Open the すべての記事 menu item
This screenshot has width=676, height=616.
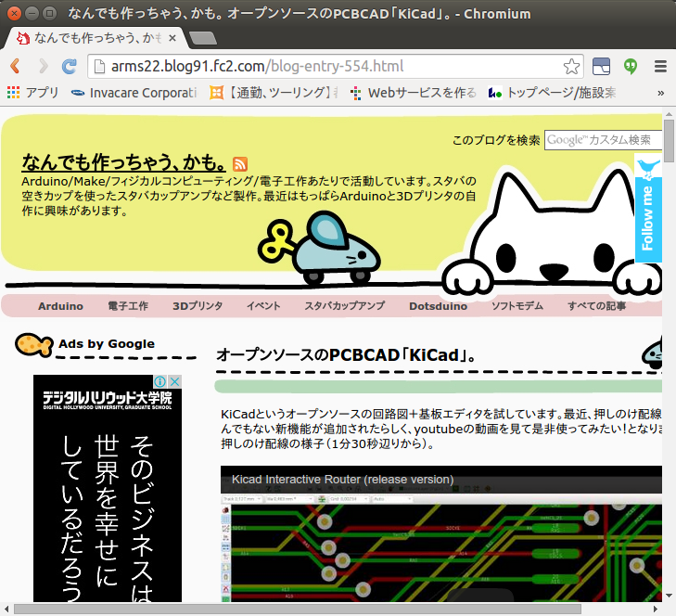596,306
